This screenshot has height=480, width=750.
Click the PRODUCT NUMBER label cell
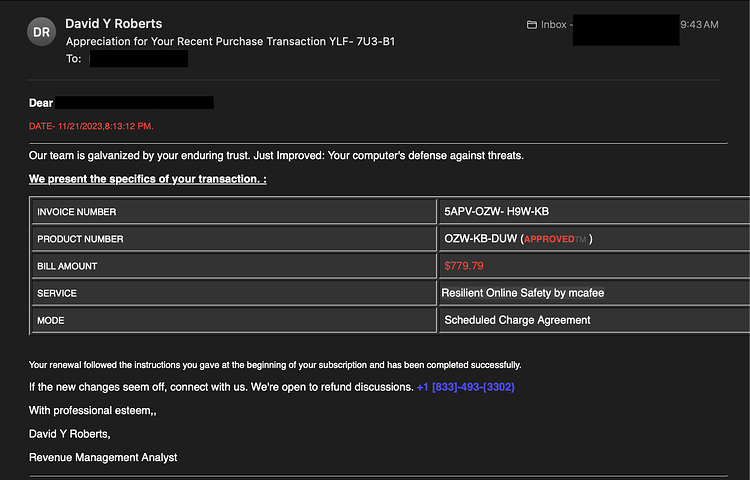234,239
